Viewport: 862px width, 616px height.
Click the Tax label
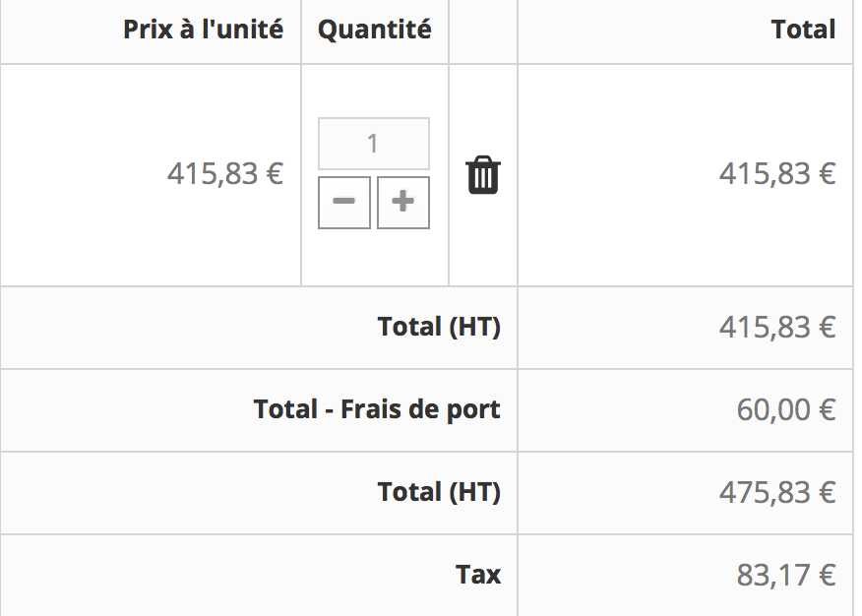point(477,575)
